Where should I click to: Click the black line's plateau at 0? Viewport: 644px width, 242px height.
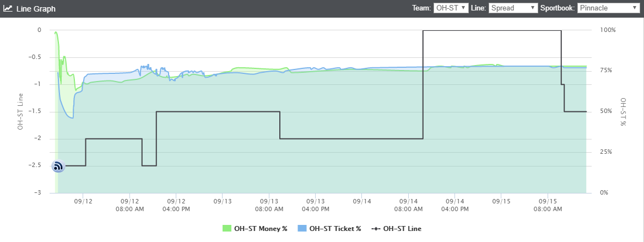(491, 31)
